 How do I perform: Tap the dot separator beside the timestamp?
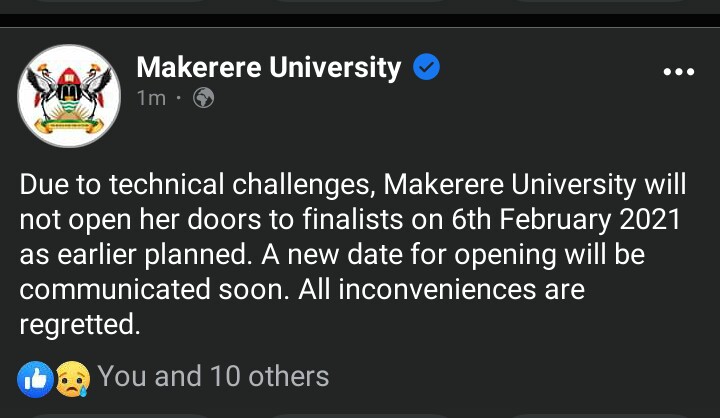[179, 98]
